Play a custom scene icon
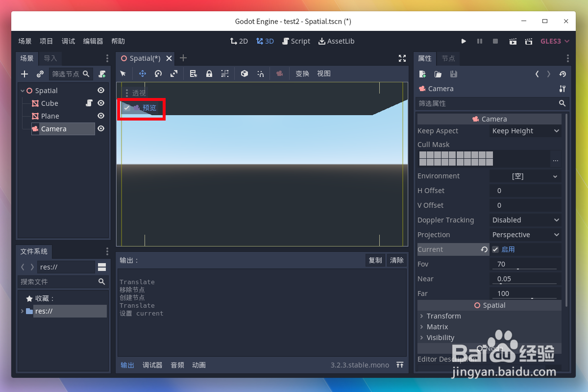This screenshot has height=392, width=588. click(529, 42)
